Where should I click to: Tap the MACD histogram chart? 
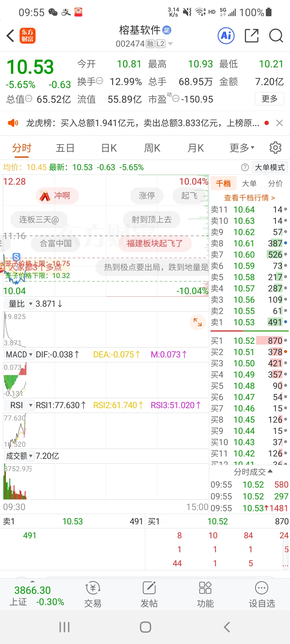(x=106, y=380)
